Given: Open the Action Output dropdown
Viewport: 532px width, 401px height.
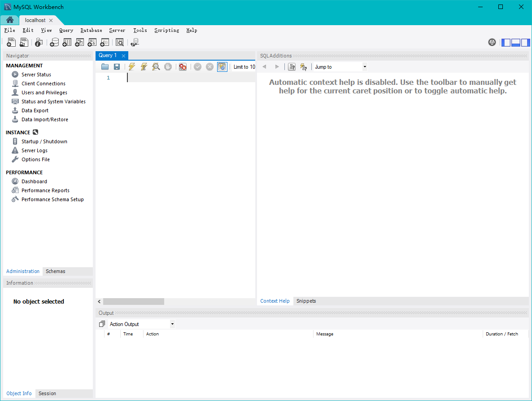Looking at the screenshot, I should [x=141, y=324].
